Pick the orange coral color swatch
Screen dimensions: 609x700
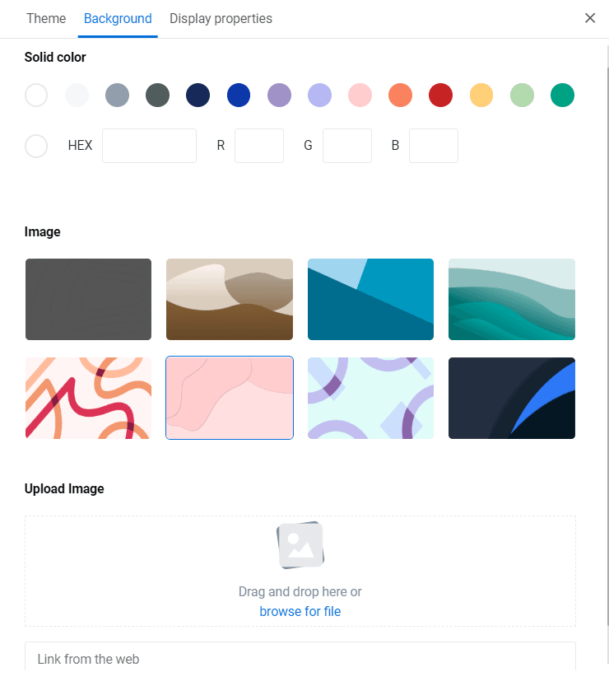click(400, 95)
